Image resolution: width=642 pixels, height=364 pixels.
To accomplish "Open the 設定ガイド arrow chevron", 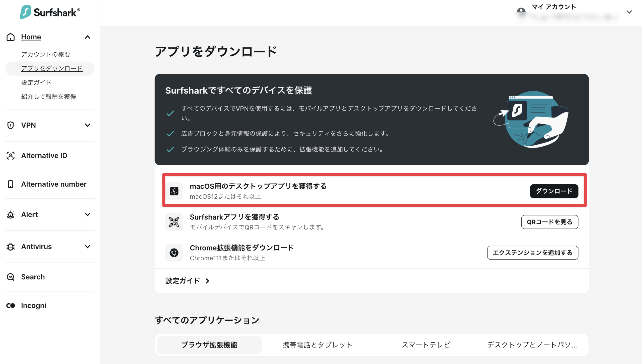I will coord(207,281).
